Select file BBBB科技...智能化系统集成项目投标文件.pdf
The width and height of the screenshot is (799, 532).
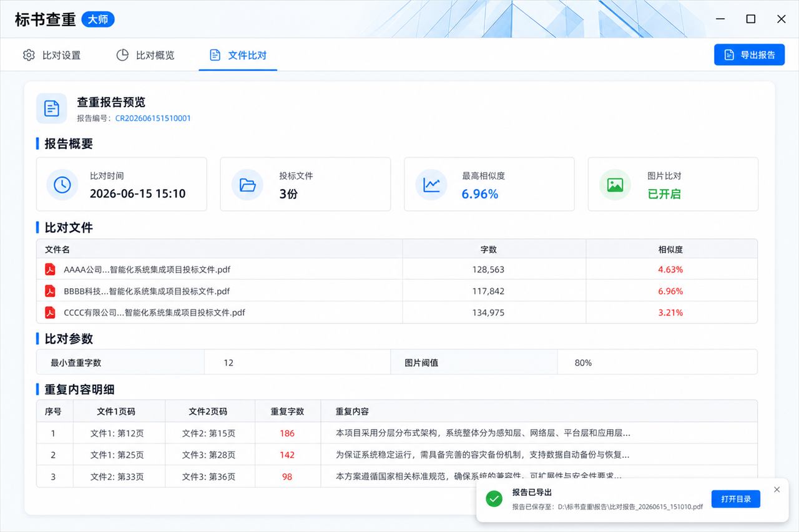point(147,291)
